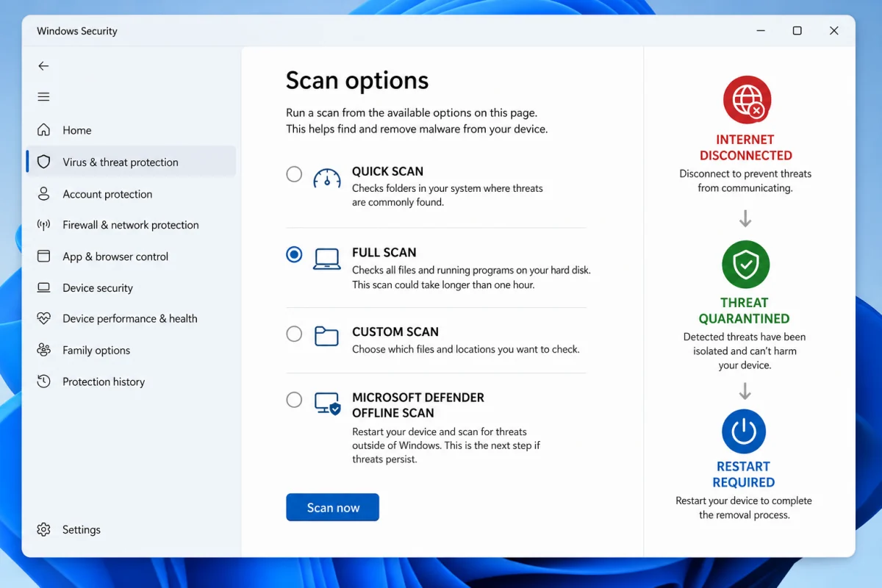Click the Quick scan speedometer icon
The width and height of the screenshot is (882, 588).
click(327, 179)
